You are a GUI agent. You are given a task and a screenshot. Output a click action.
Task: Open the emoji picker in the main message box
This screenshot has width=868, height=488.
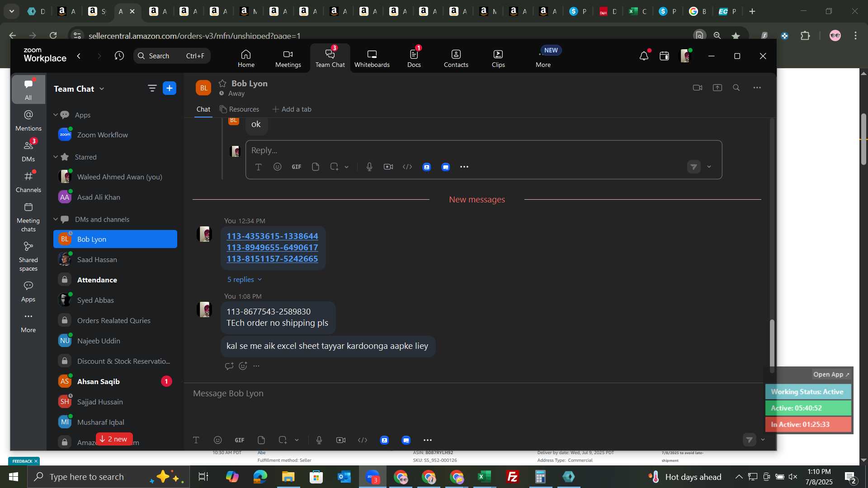click(x=218, y=440)
